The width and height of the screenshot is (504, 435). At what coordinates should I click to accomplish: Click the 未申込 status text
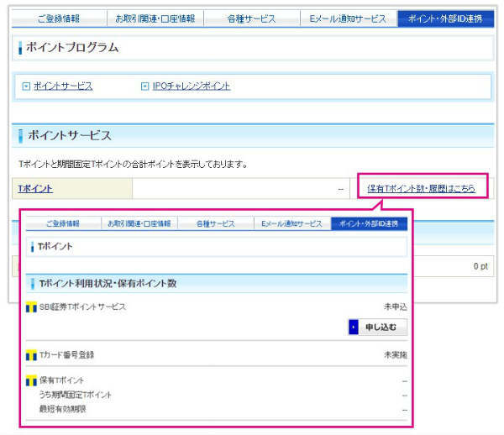[396, 307]
